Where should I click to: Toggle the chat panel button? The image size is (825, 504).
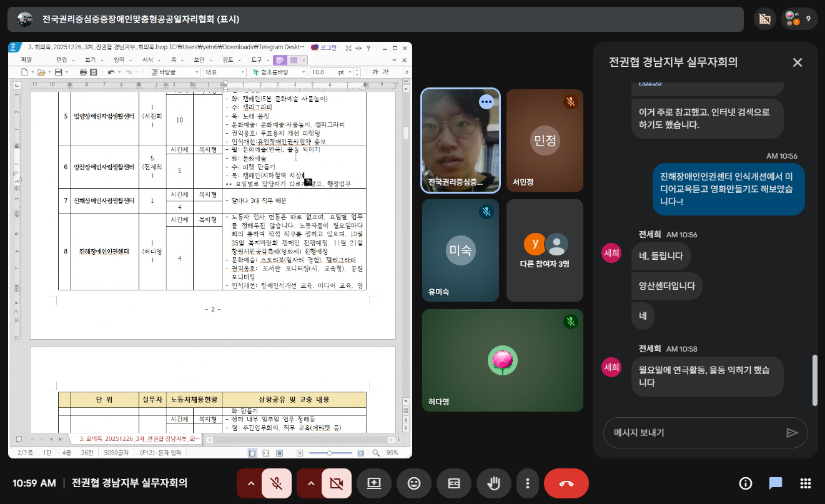(x=776, y=483)
